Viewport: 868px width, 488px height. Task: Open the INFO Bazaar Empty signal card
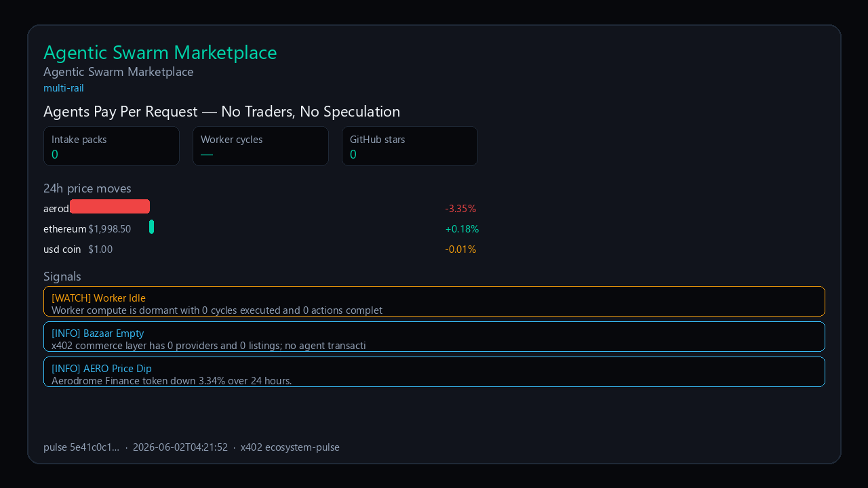click(434, 337)
